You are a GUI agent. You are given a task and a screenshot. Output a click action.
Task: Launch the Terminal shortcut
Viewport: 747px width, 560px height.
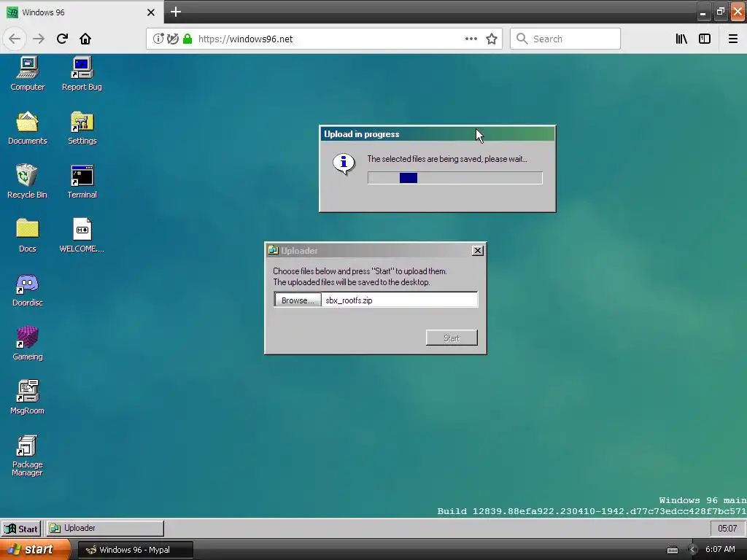pyautogui.click(x=82, y=181)
